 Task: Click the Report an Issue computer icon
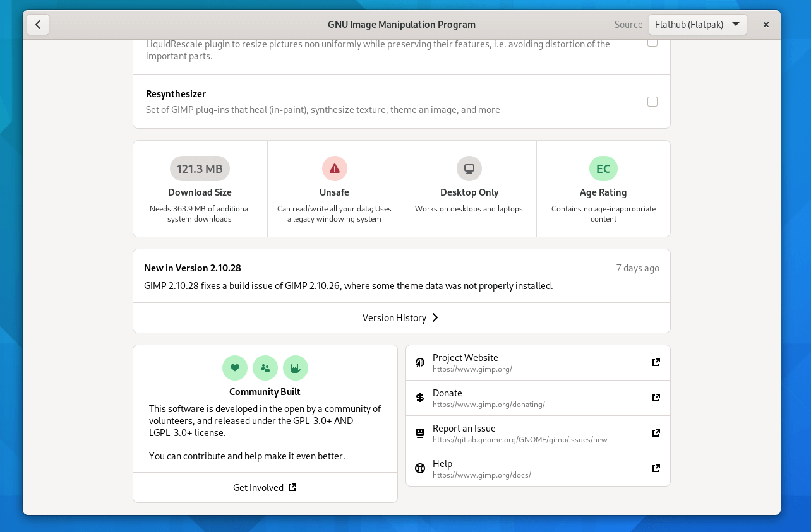419,433
